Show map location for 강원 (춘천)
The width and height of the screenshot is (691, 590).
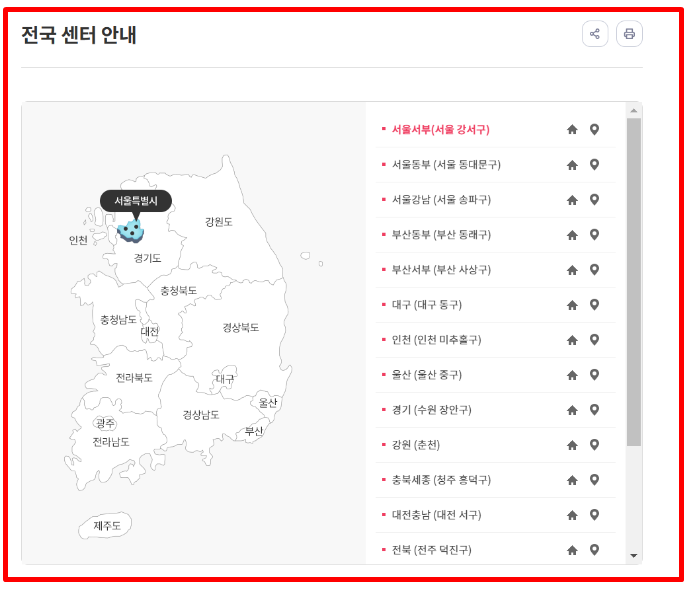coord(594,445)
